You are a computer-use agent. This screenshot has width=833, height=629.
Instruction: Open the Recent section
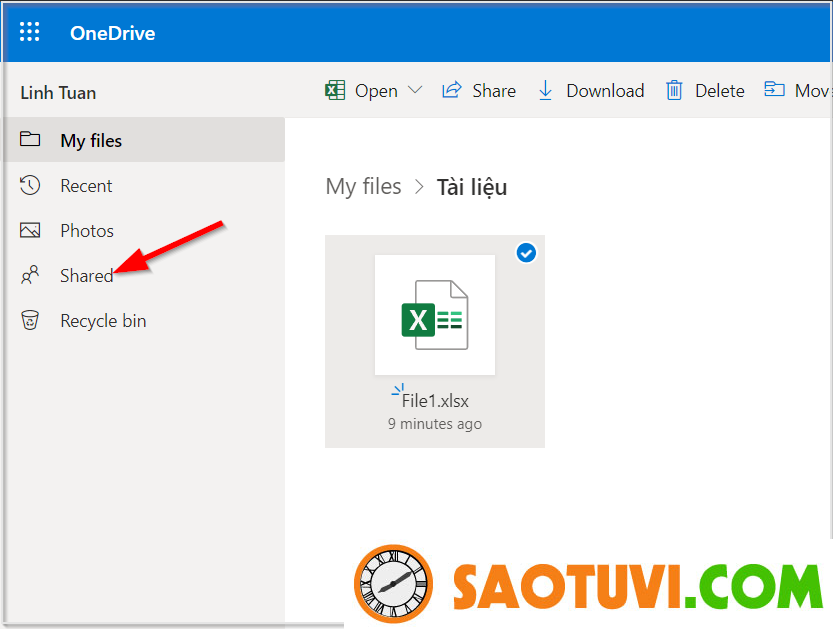click(x=86, y=186)
